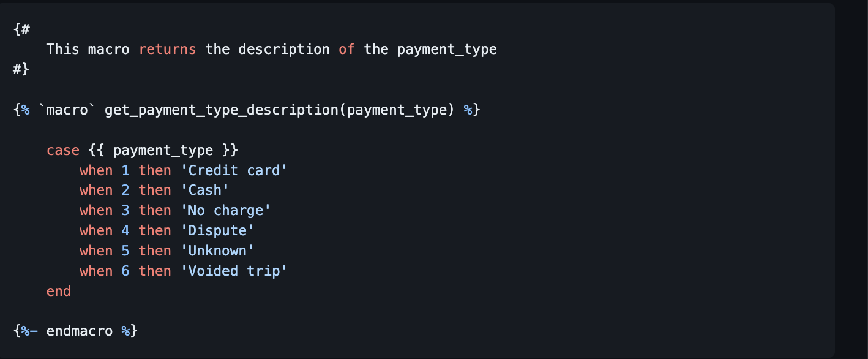The width and height of the screenshot is (868, 359).
Task: Click the 'Unknown' string literal
Action: [x=217, y=251]
